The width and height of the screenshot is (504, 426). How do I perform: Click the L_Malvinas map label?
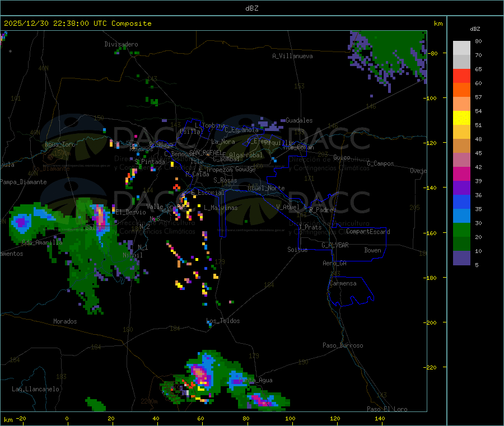pyautogui.click(x=221, y=208)
